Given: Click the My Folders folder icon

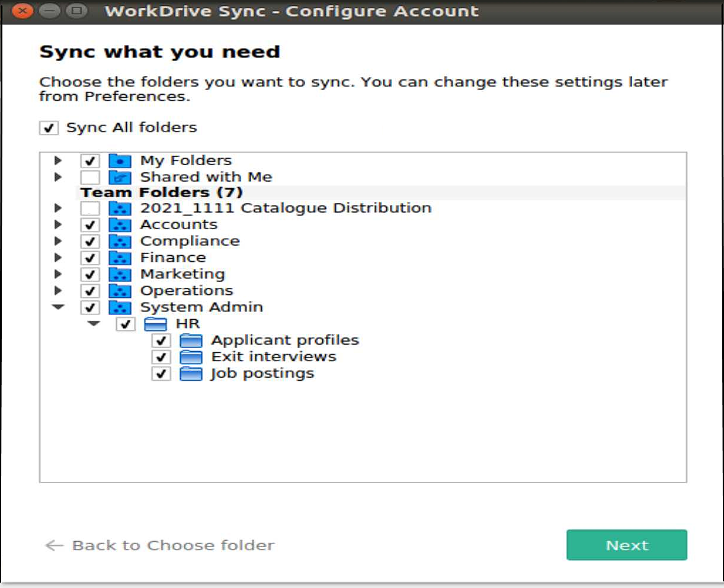Looking at the screenshot, I should click(x=120, y=160).
